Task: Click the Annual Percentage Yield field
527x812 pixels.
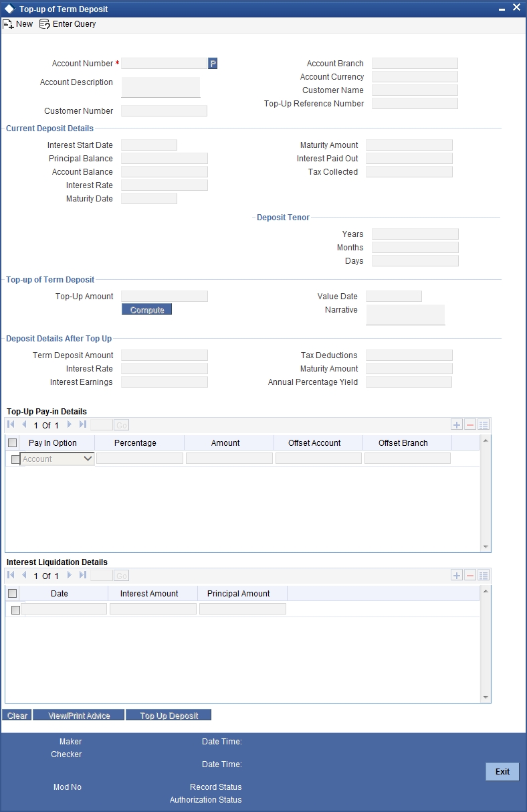Action: click(x=409, y=382)
